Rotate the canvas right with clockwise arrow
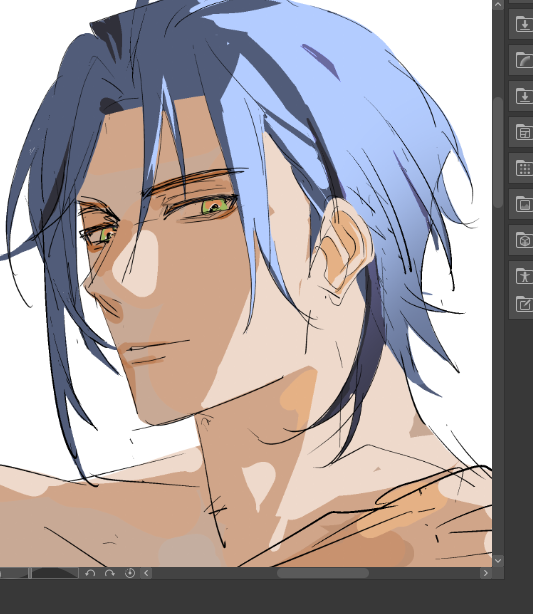The height and width of the screenshot is (614, 533). (x=110, y=573)
